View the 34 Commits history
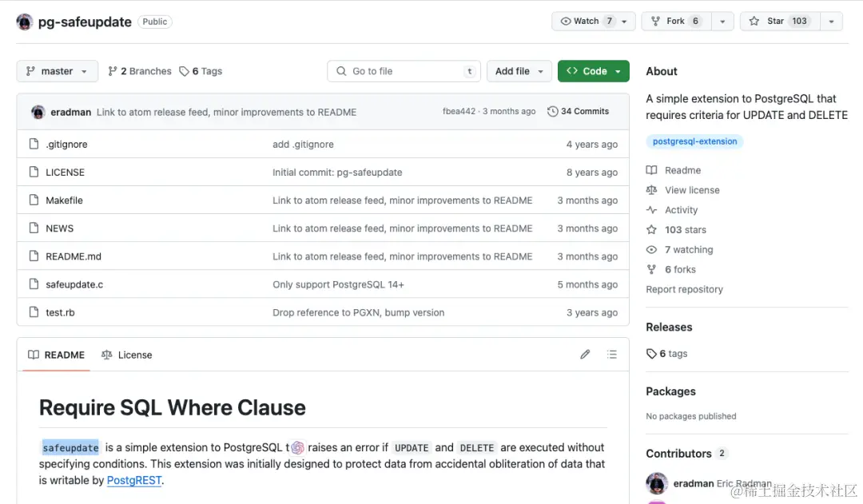The width and height of the screenshot is (863, 504). click(578, 111)
